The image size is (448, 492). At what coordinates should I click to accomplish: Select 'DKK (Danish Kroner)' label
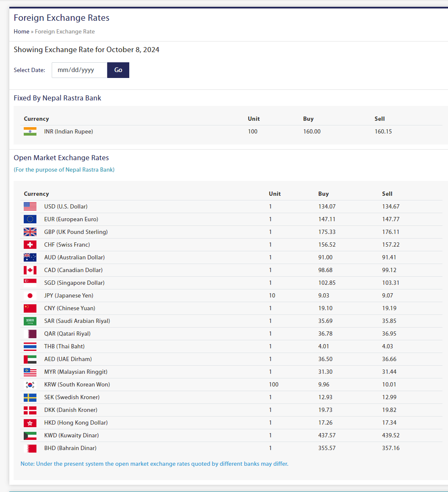point(71,410)
